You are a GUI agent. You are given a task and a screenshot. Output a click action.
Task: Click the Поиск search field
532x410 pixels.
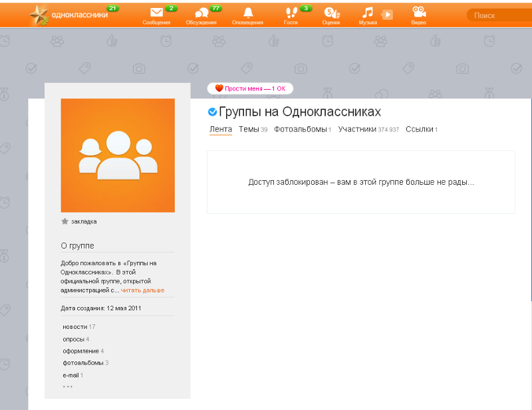click(x=499, y=15)
